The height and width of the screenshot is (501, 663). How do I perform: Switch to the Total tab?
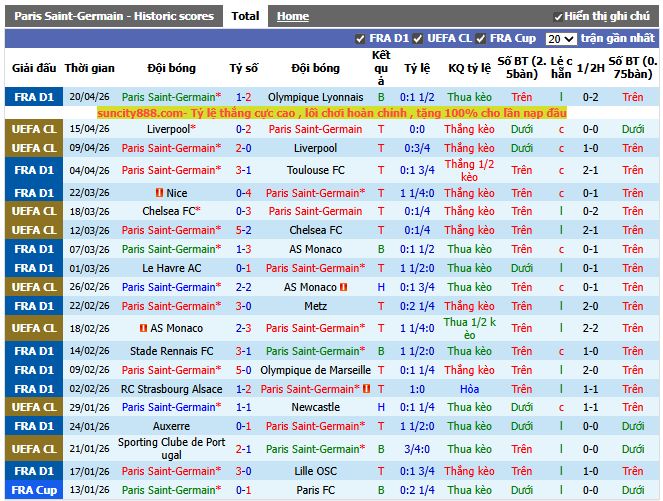click(x=244, y=16)
